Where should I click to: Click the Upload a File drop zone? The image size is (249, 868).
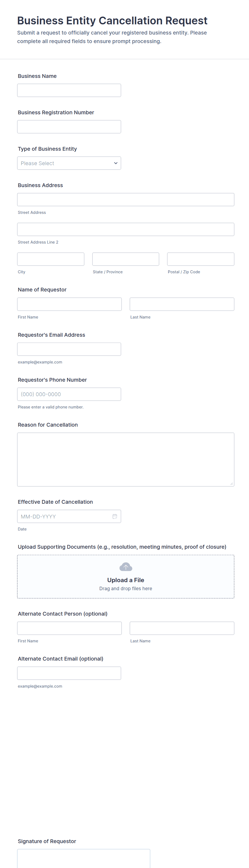(126, 583)
